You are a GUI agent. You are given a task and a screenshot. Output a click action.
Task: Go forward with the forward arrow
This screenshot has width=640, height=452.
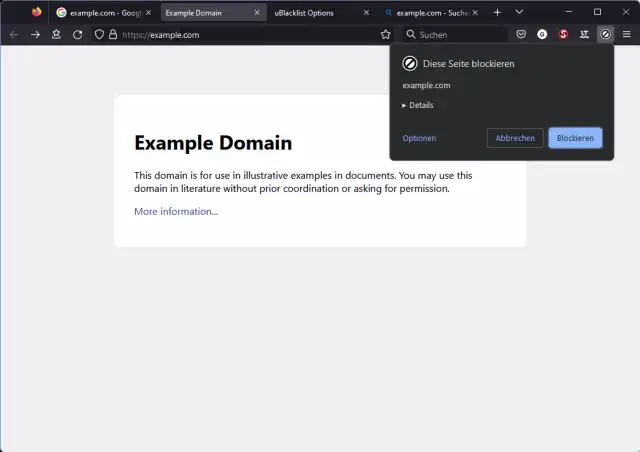35,34
